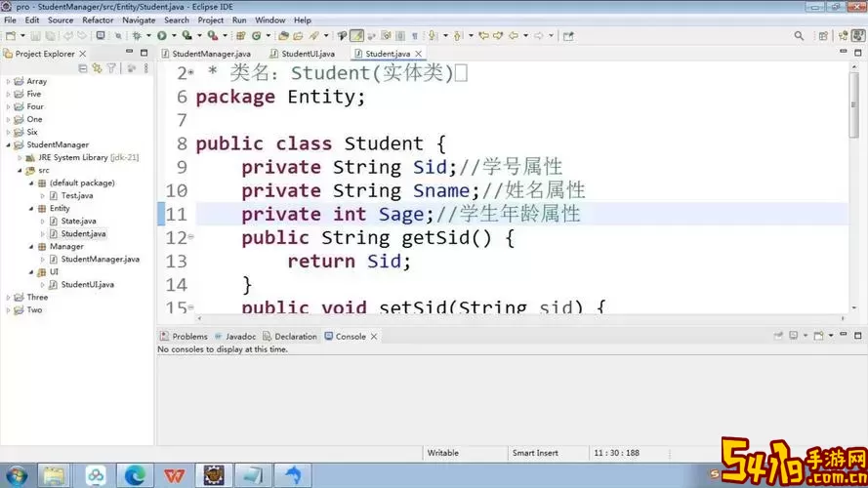Click the Debug bug icon in toolbar
This screenshot has height=488, width=868.
(x=136, y=36)
